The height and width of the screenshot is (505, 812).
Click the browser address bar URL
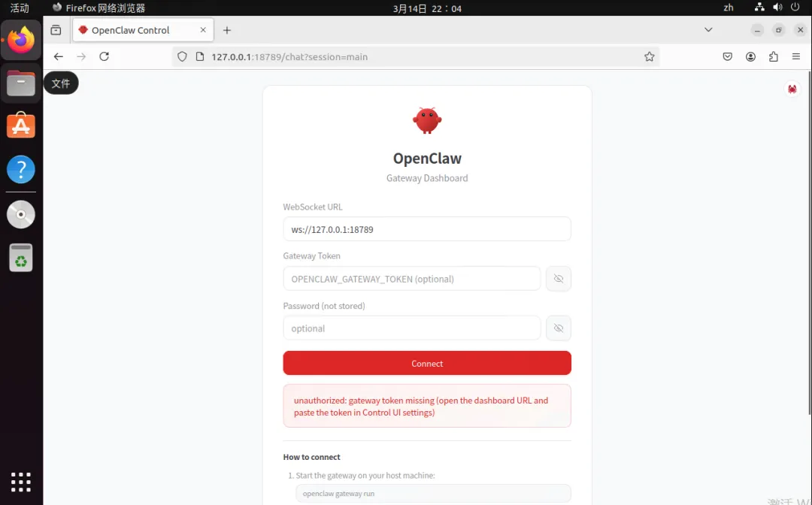coord(289,57)
